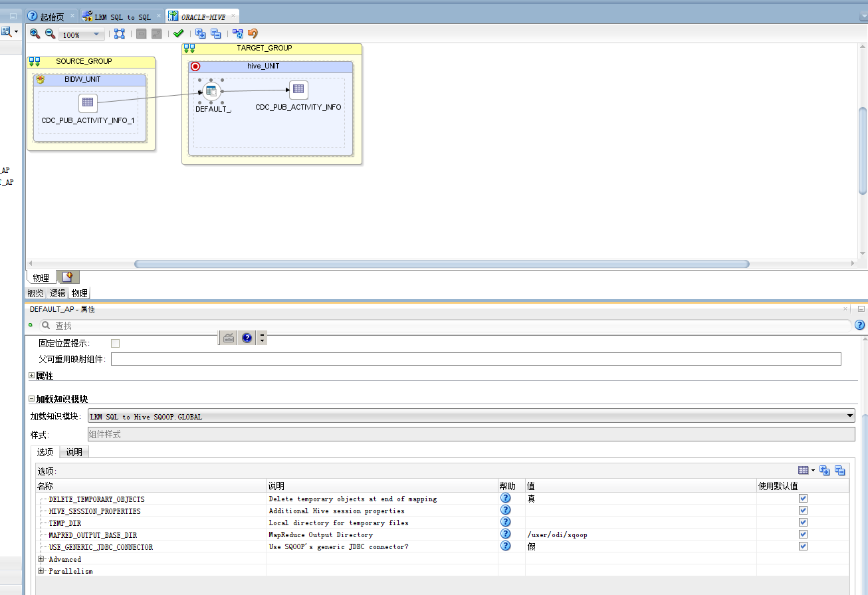Click the keyboard icon in floating toolbar
The height and width of the screenshot is (595, 868).
229,338
